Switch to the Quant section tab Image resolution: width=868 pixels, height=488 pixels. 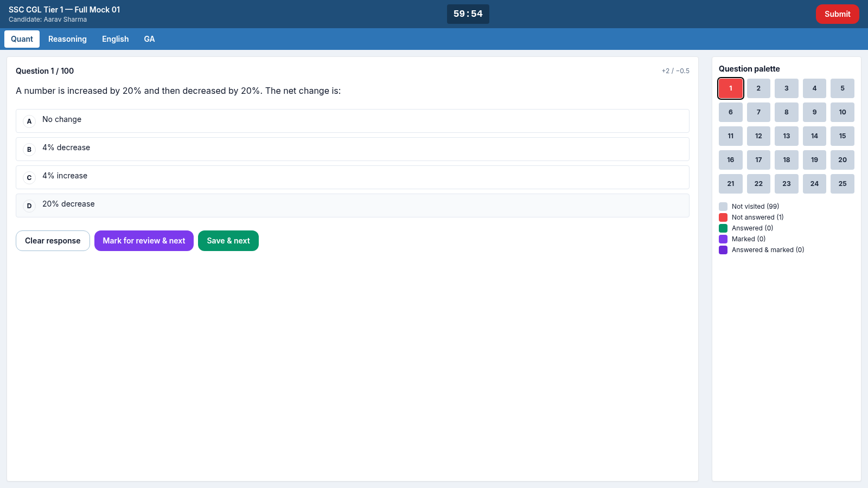click(22, 39)
